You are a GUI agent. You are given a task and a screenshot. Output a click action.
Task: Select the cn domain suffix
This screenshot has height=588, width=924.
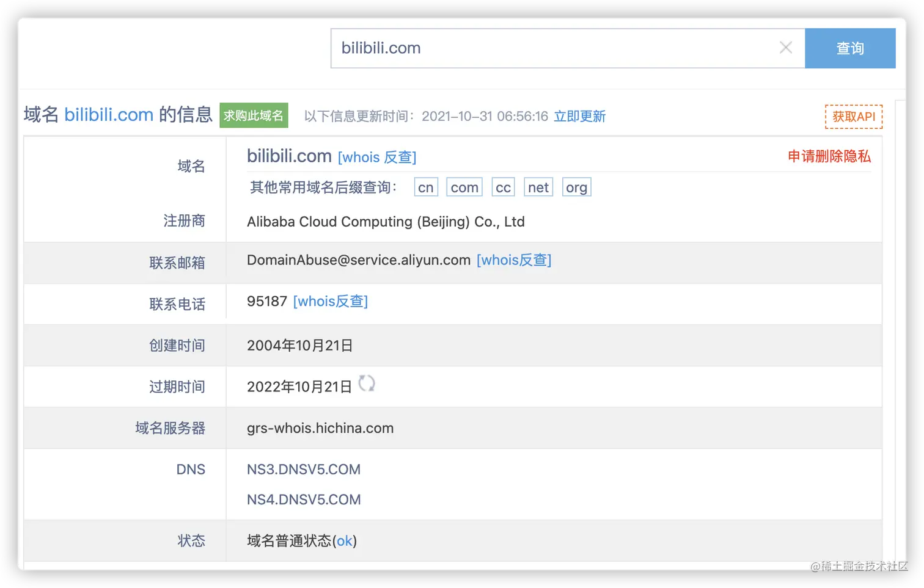tap(426, 187)
